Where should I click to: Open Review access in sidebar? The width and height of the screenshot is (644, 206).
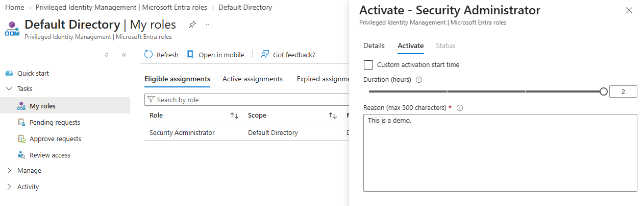[50, 155]
